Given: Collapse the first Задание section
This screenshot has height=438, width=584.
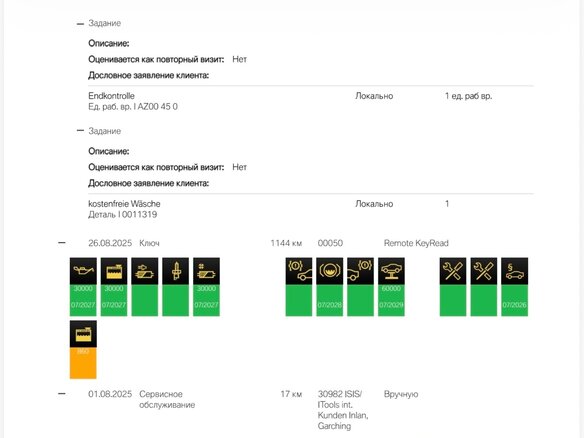Looking at the screenshot, I should click(x=80, y=24).
